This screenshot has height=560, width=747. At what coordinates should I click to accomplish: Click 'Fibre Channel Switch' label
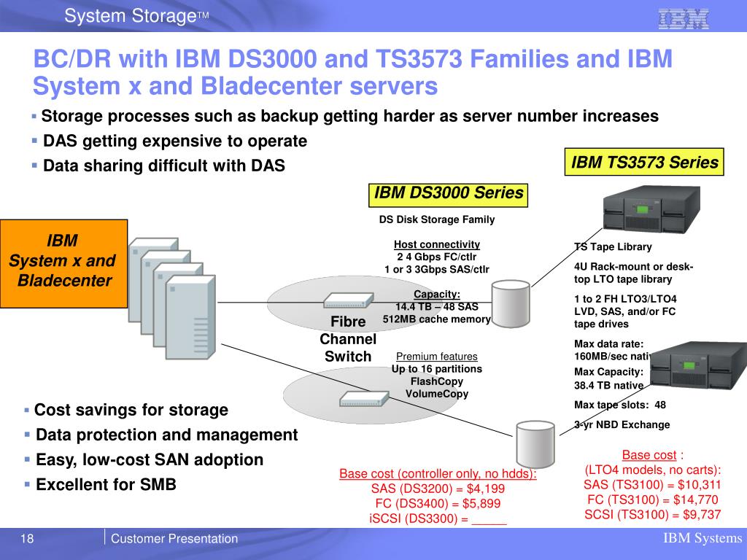click(x=348, y=339)
